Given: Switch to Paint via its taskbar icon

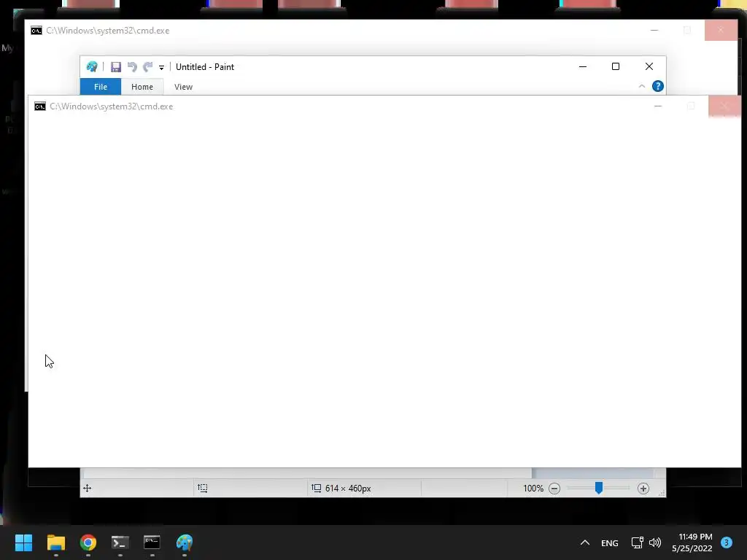Looking at the screenshot, I should [185, 542].
